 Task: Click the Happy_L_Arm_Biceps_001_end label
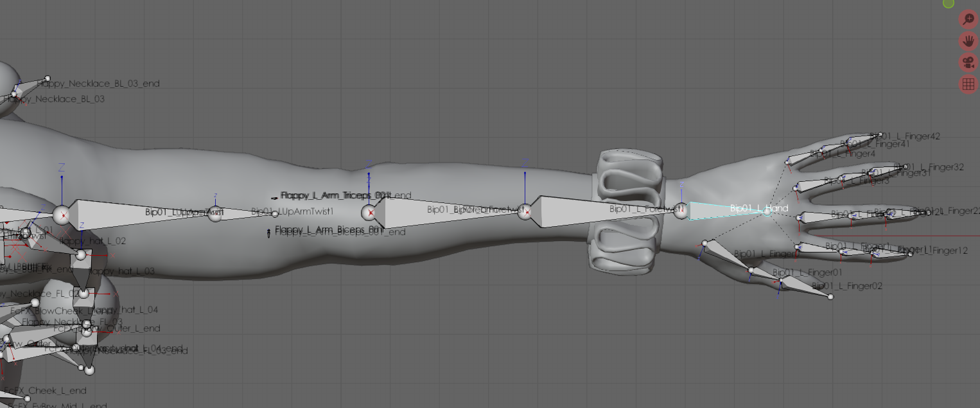(x=340, y=232)
